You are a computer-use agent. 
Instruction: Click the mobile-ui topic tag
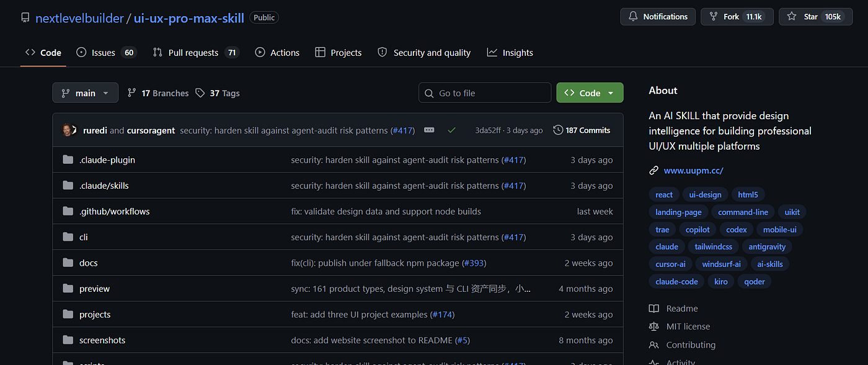(x=779, y=230)
